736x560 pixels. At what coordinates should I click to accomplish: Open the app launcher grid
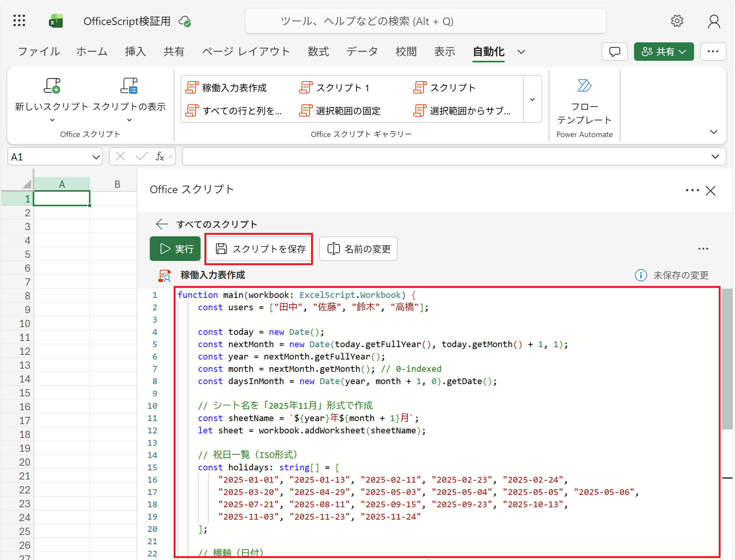click(x=19, y=21)
